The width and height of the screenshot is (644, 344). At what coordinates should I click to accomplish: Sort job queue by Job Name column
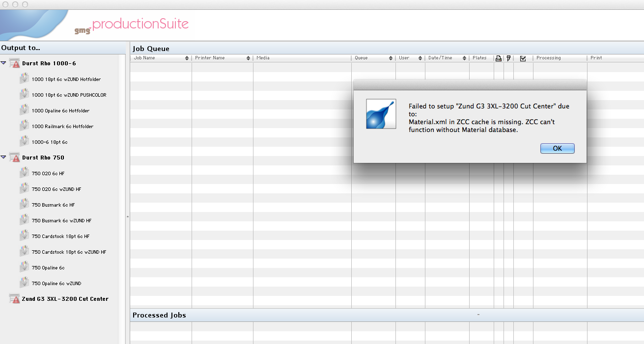coord(161,58)
